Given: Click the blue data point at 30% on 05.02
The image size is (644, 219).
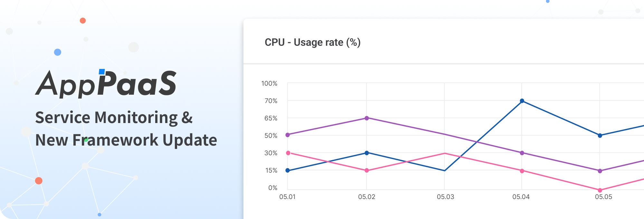Looking at the screenshot, I should pyautogui.click(x=366, y=153).
